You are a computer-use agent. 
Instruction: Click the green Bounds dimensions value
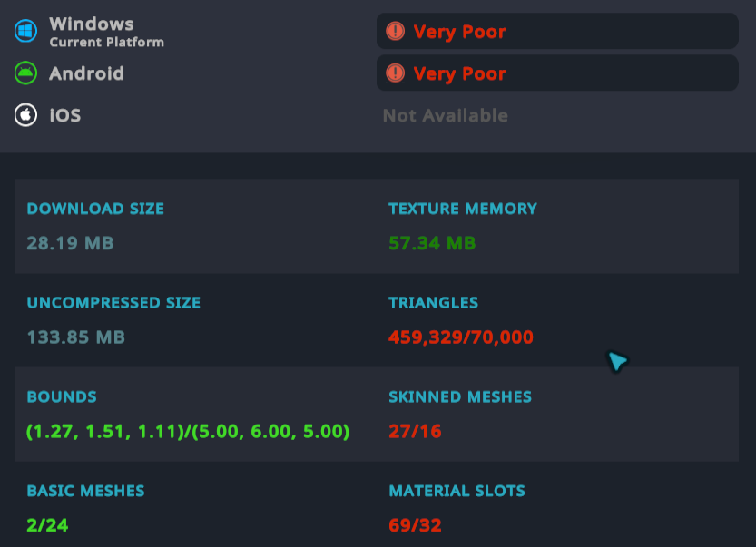click(188, 431)
